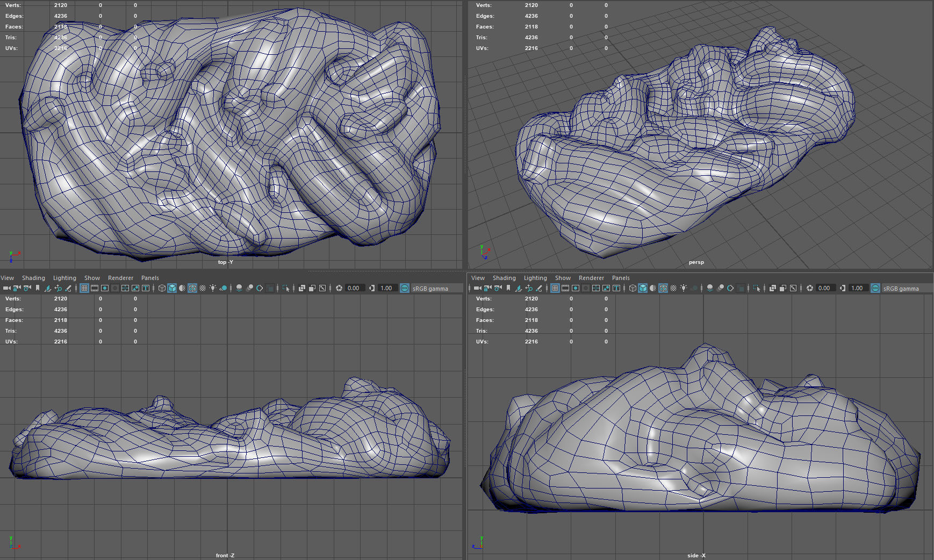Click the 'persp' camera label
Viewport: 934px width, 560px height.
696,262
